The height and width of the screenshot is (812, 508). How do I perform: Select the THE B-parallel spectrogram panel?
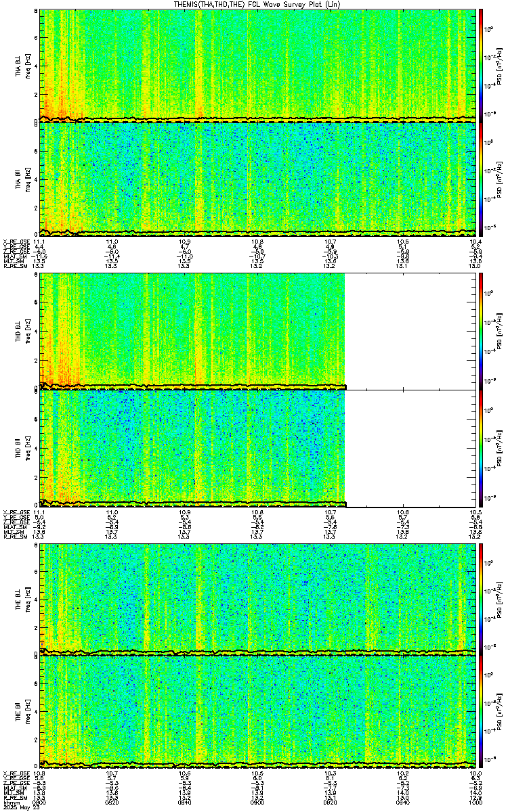click(x=258, y=713)
